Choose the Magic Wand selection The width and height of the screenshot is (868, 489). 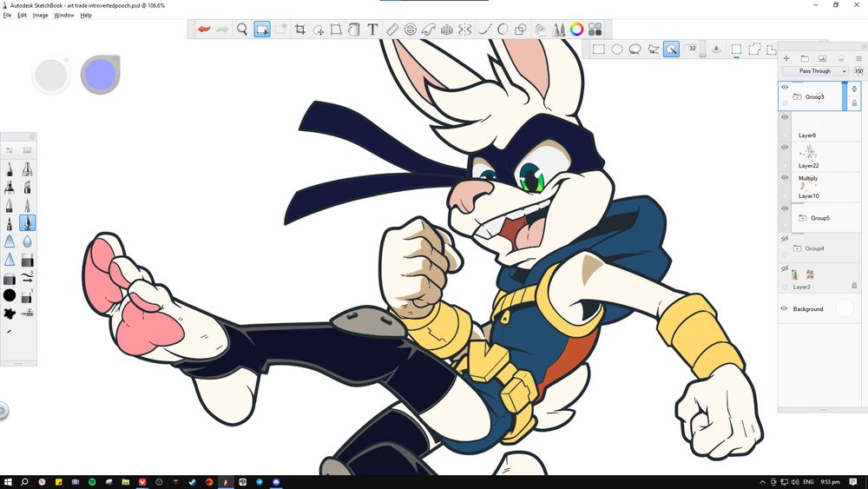[672, 50]
